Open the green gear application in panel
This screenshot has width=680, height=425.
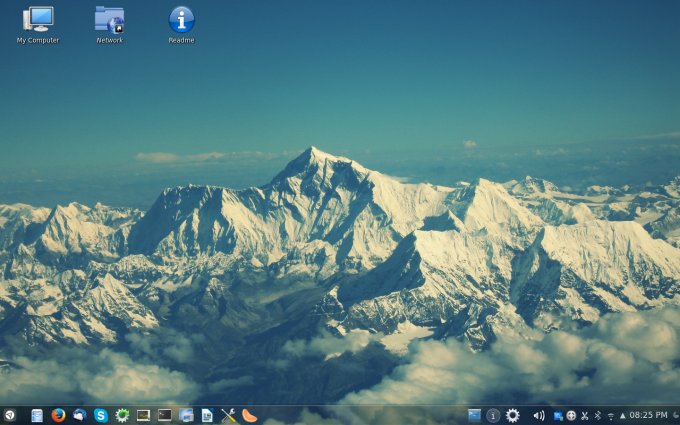coord(122,415)
